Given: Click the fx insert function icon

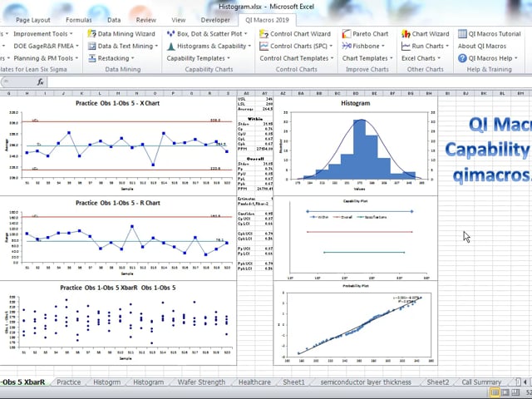Looking at the screenshot, I should (41, 81).
